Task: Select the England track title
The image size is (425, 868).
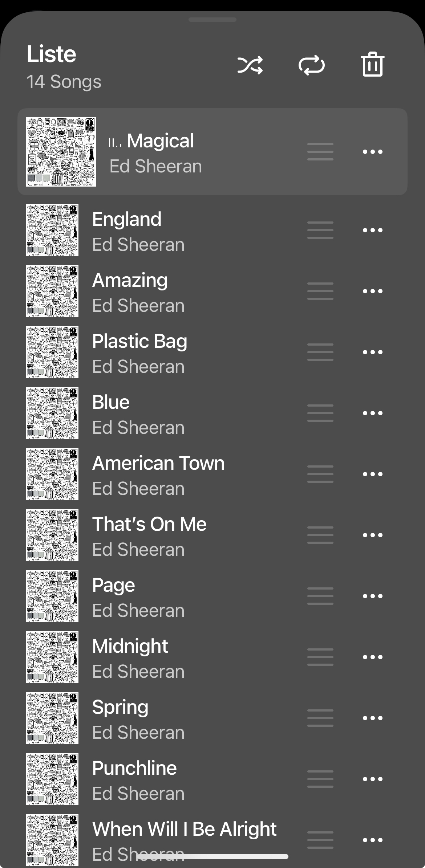Action: 127,219
